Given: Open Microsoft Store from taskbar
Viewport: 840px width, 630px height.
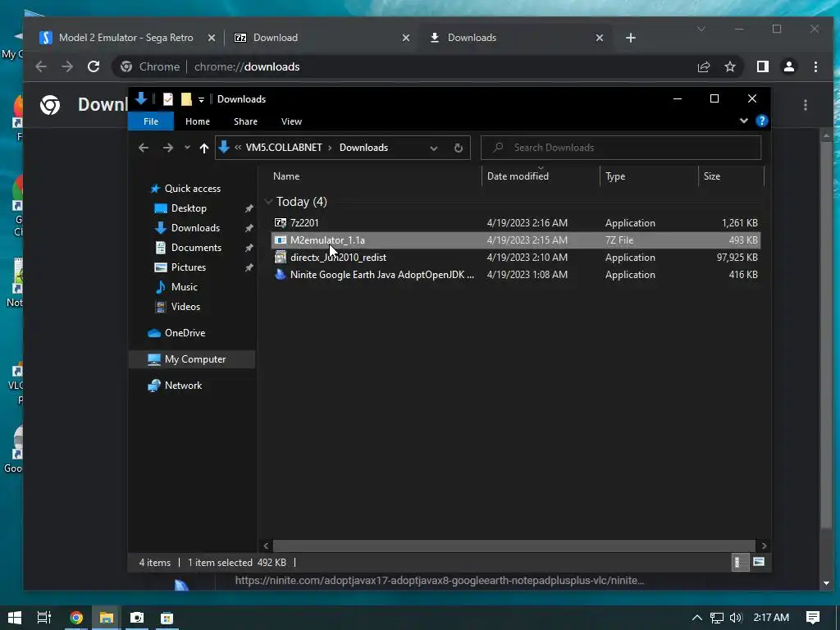Looking at the screenshot, I should (167, 618).
